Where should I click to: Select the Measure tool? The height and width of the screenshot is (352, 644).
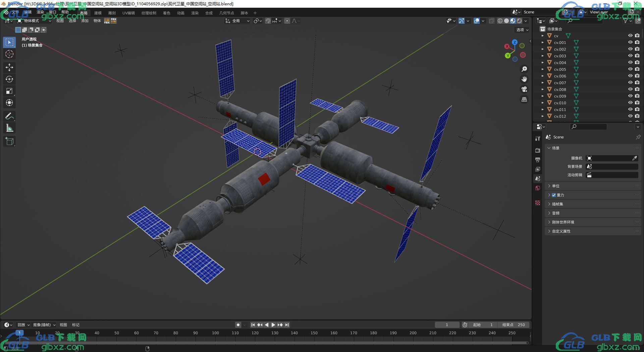point(9,128)
